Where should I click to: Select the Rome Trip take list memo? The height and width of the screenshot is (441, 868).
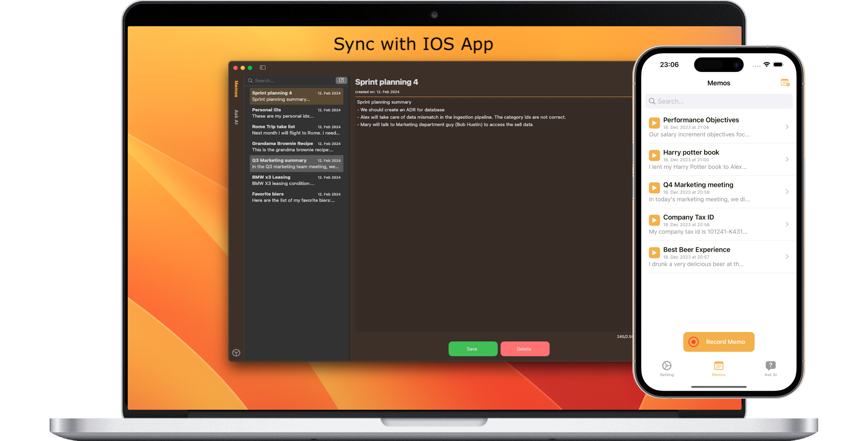tap(296, 130)
